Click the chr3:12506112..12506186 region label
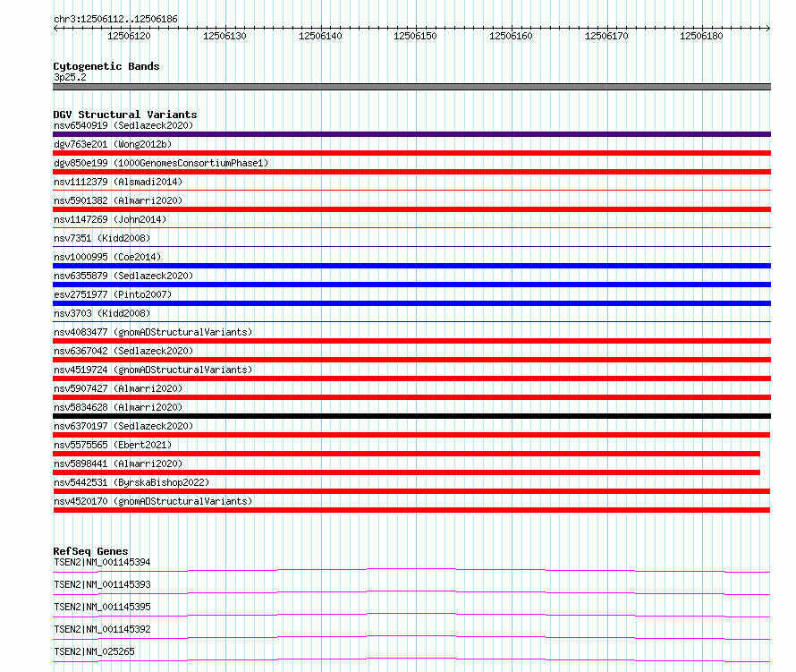 point(115,20)
